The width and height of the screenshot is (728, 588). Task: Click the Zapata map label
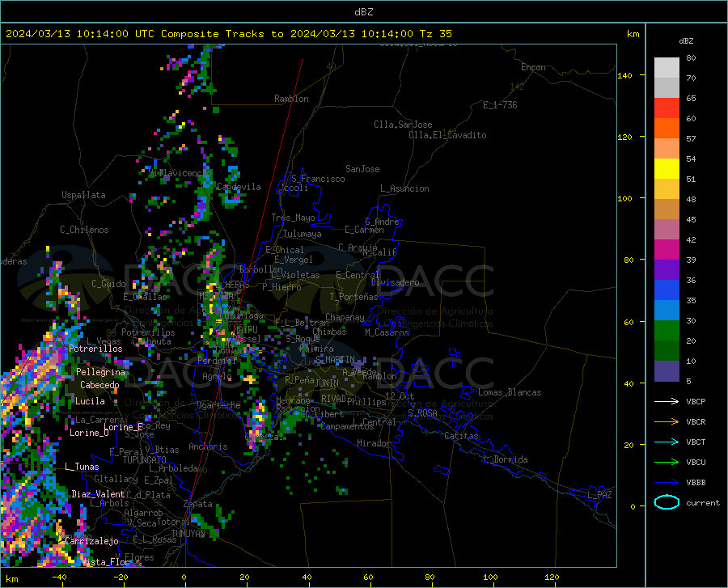pos(198,504)
